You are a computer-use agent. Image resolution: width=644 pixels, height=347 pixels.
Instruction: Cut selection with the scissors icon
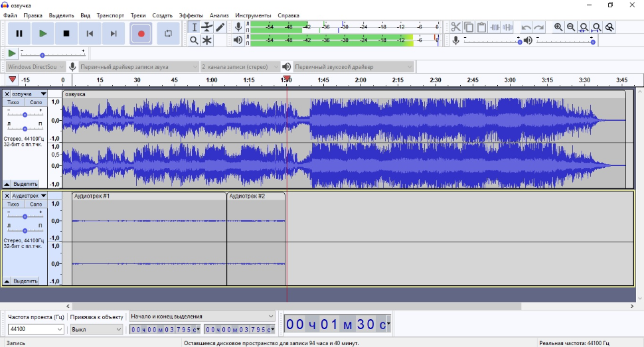(x=455, y=27)
